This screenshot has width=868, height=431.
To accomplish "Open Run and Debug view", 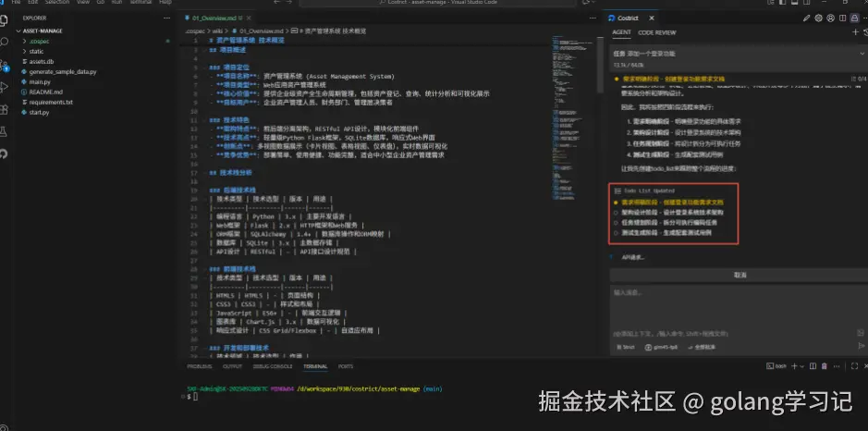I will 4,87.
